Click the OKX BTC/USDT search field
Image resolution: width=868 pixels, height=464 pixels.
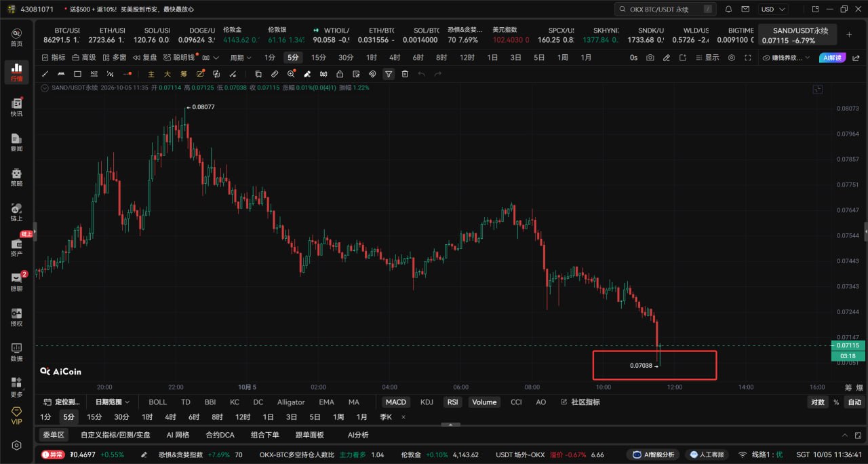pyautogui.click(x=665, y=9)
